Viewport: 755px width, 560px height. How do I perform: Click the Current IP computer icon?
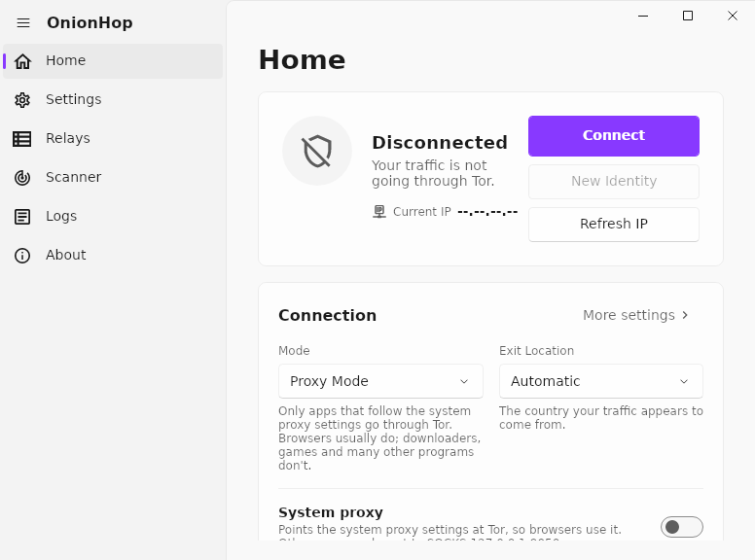click(x=379, y=212)
